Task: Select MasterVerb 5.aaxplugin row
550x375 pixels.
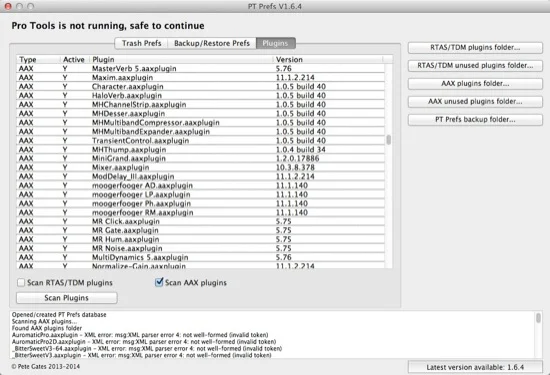Action: 201,68
